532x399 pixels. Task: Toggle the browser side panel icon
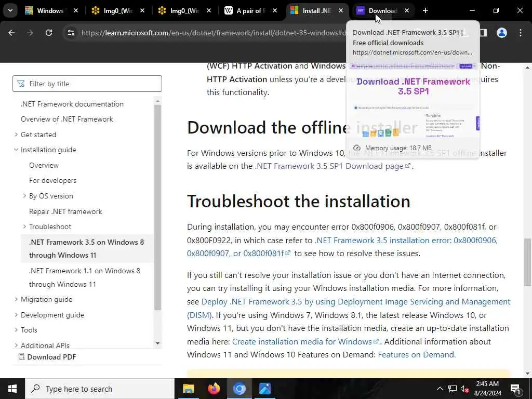[x=483, y=33]
